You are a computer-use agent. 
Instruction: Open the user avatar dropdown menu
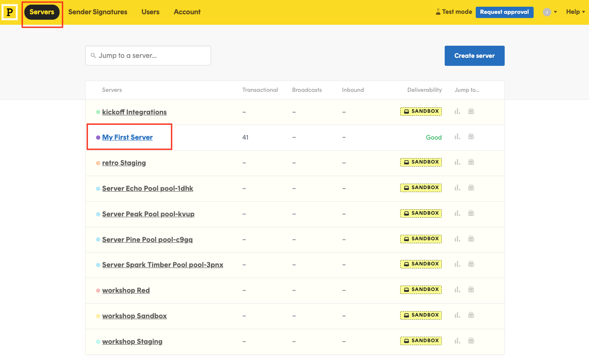click(550, 12)
